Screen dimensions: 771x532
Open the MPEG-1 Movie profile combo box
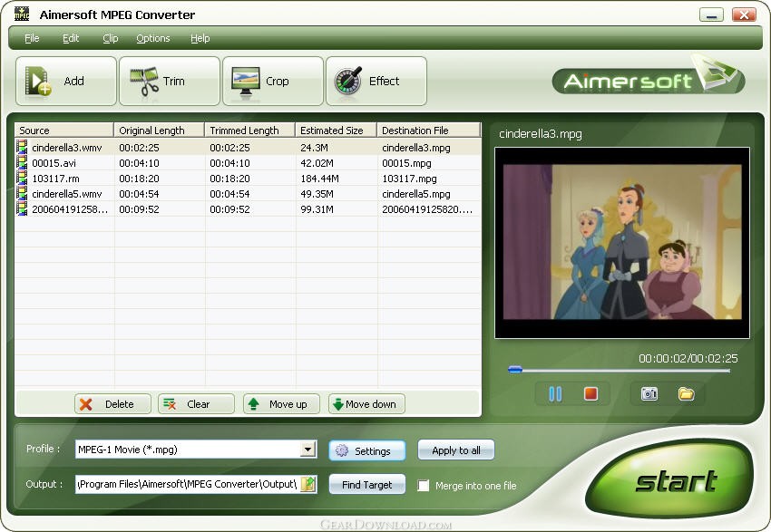click(196, 449)
